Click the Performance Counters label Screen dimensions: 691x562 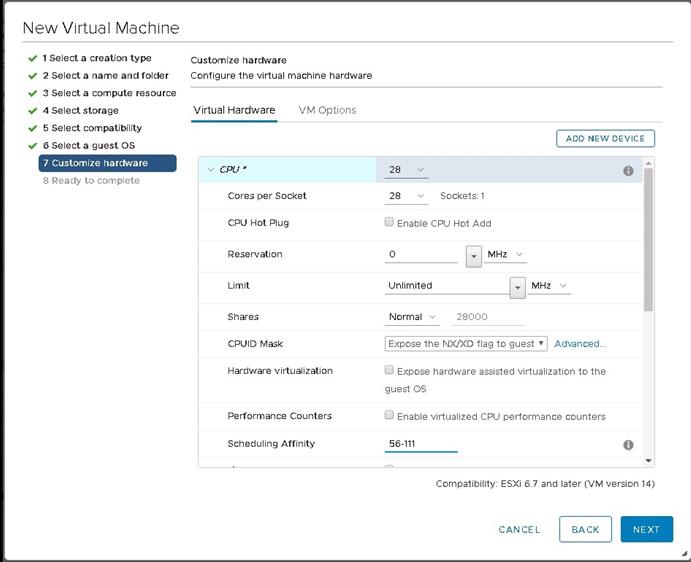click(279, 416)
